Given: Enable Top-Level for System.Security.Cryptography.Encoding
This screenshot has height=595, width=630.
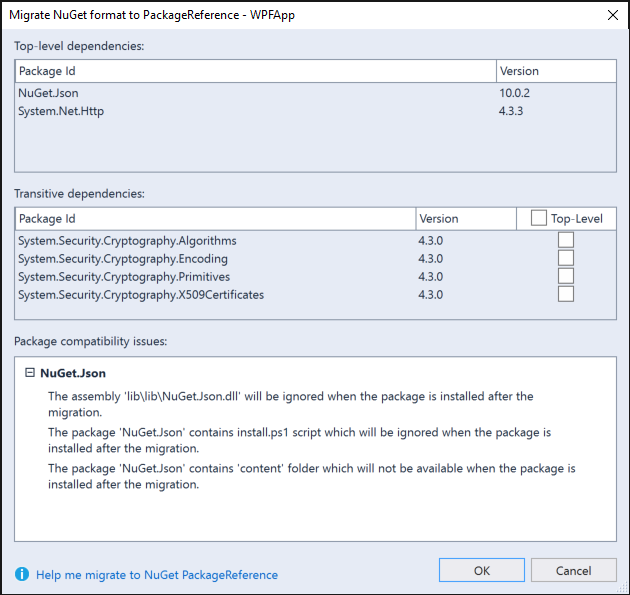Looking at the screenshot, I should [x=566, y=258].
